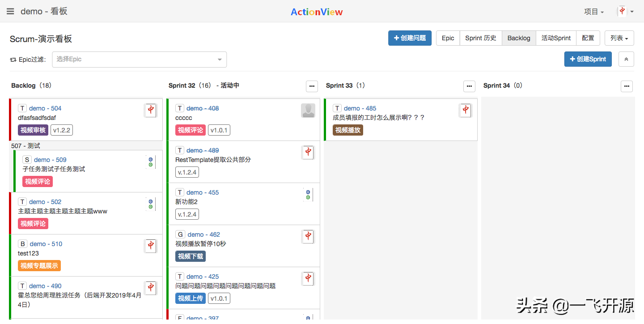The image size is (644, 324).
Task: Click the blue 视频上传 epic label
Action: tap(191, 298)
